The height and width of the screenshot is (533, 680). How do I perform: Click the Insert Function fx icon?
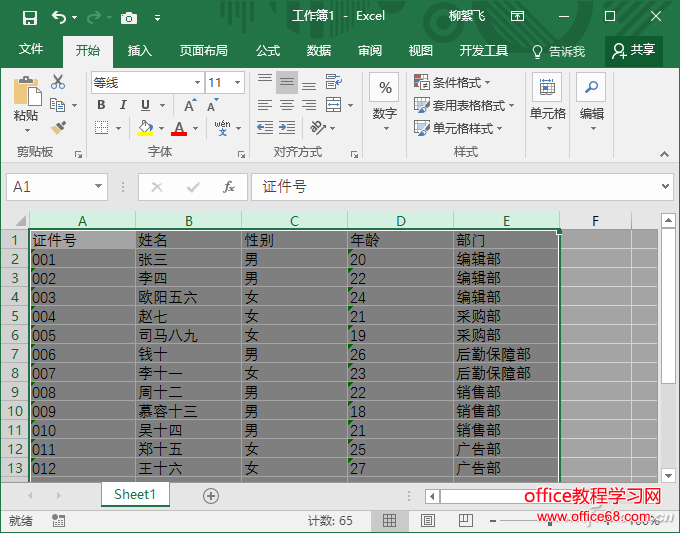coord(228,187)
